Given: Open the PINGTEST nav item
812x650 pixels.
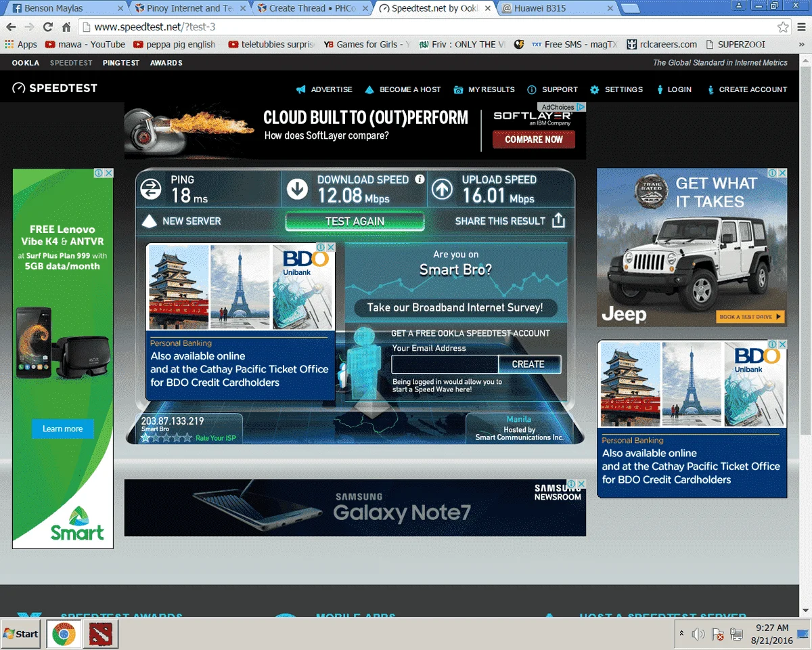Looking at the screenshot, I should point(121,63).
